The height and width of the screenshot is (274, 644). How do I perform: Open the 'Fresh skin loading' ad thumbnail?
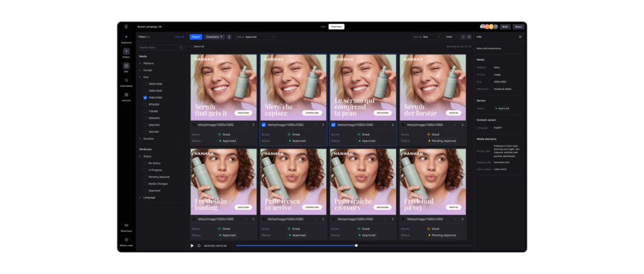coord(223,182)
